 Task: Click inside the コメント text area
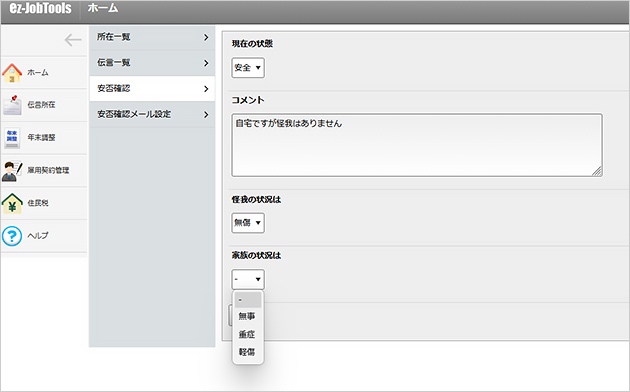417,145
